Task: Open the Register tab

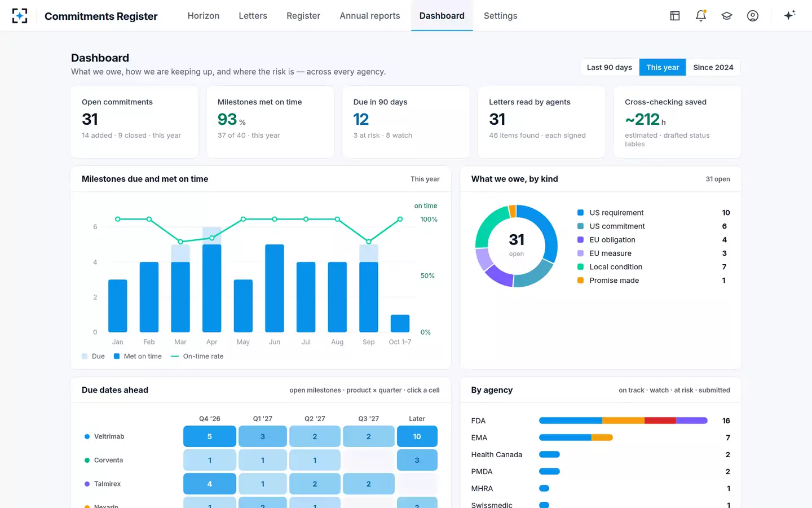Action: [303, 16]
